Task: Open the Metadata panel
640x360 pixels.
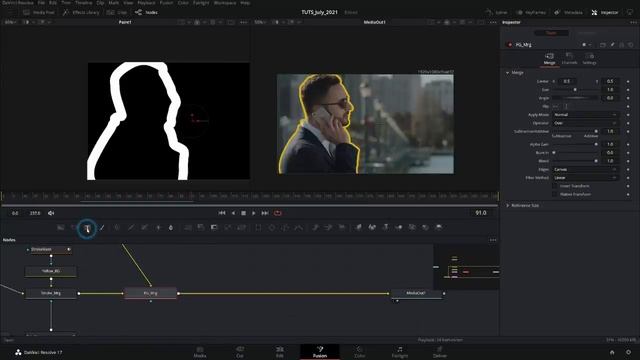Action: 569,13
